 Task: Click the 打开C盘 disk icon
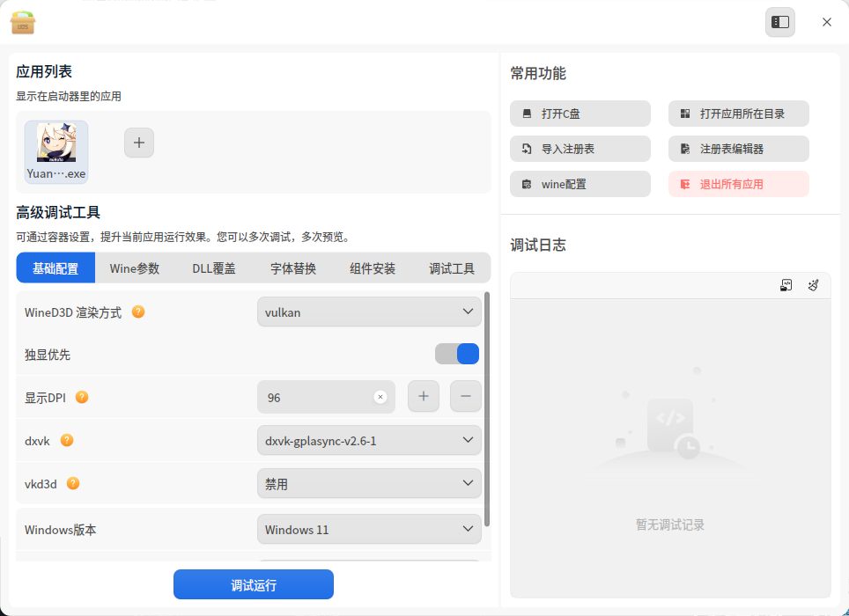[527, 114]
